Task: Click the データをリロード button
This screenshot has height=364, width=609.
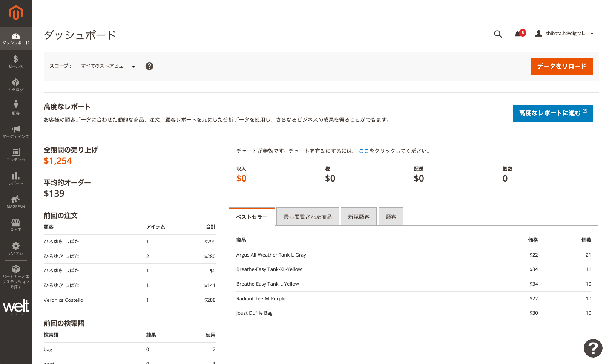Action: (x=561, y=66)
